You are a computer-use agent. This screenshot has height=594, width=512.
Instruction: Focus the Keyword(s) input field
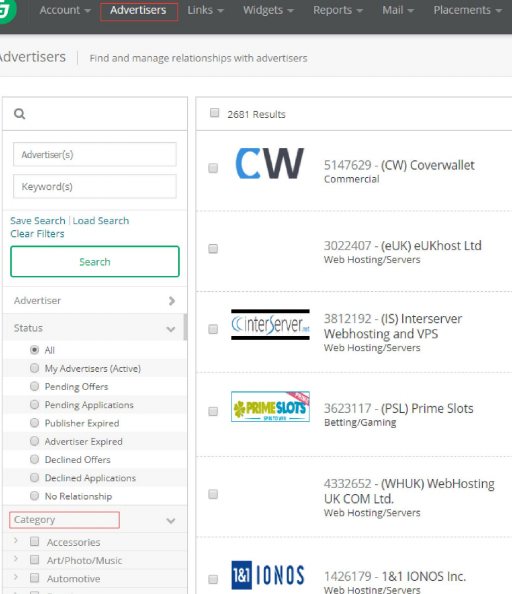[x=95, y=186]
